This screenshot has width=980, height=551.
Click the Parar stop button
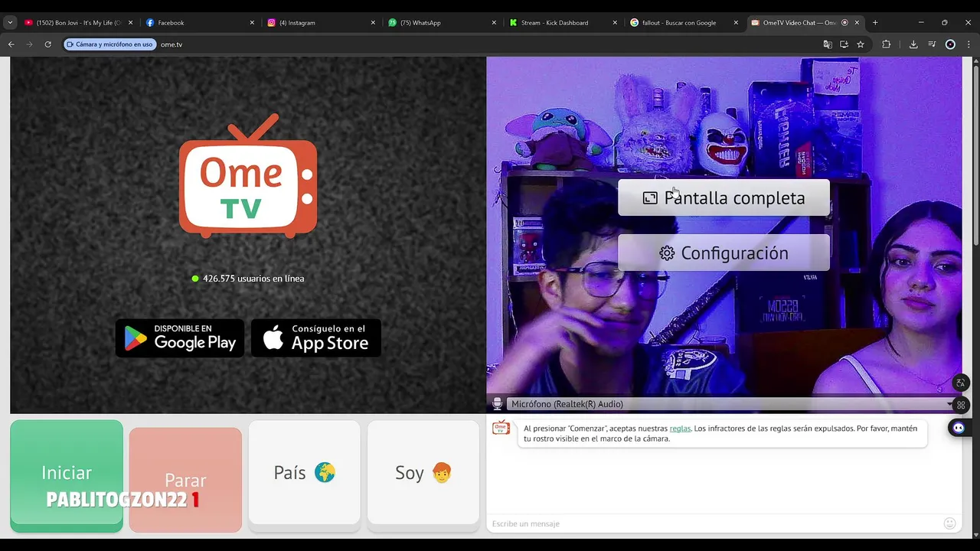(x=185, y=480)
